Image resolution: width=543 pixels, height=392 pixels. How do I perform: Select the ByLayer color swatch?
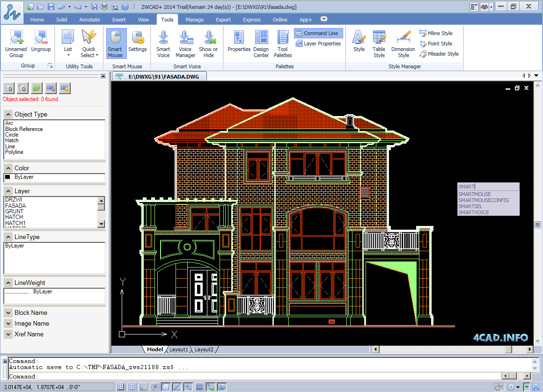pyautogui.click(x=7, y=177)
